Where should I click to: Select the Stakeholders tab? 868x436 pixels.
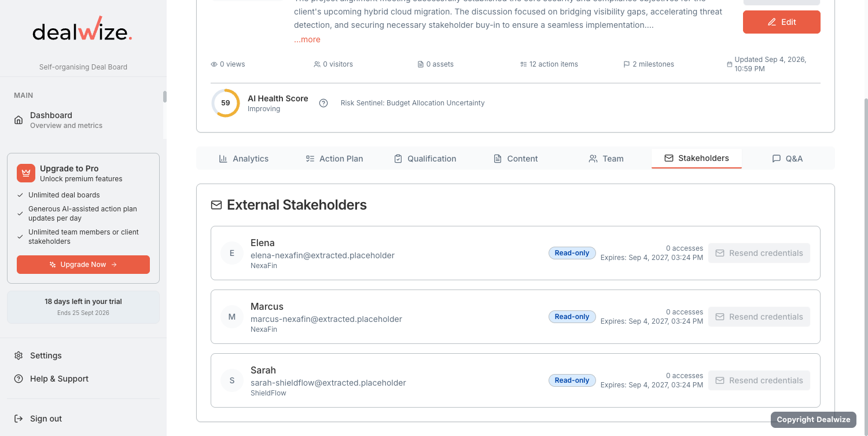(697, 158)
